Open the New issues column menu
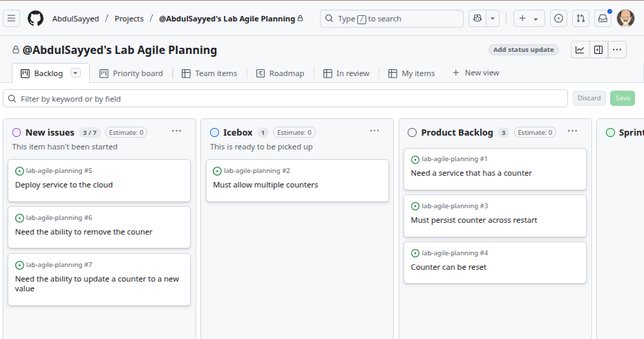 pyautogui.click(x=177, y=131)
